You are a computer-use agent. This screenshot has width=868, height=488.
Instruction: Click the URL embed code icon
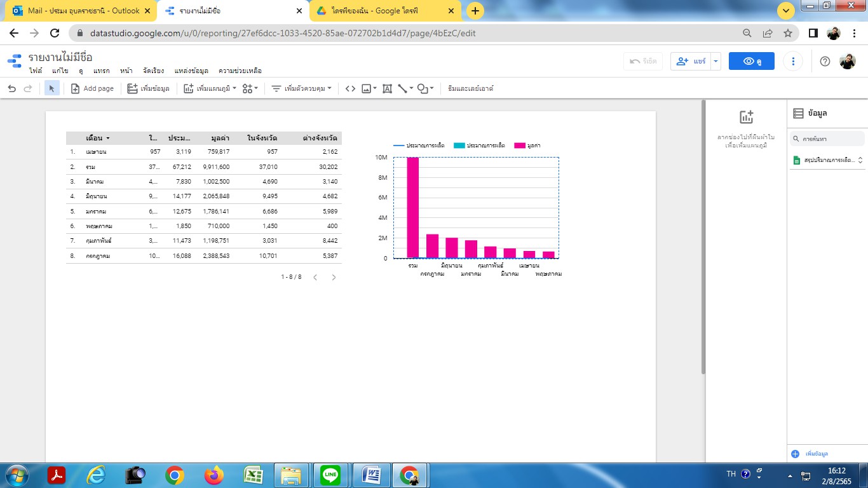click(350, 89)
